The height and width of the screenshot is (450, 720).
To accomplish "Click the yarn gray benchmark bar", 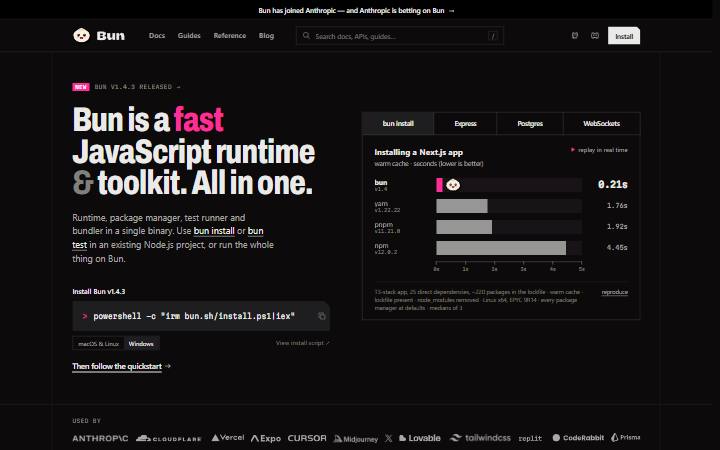I will click(x=461, y=206).
